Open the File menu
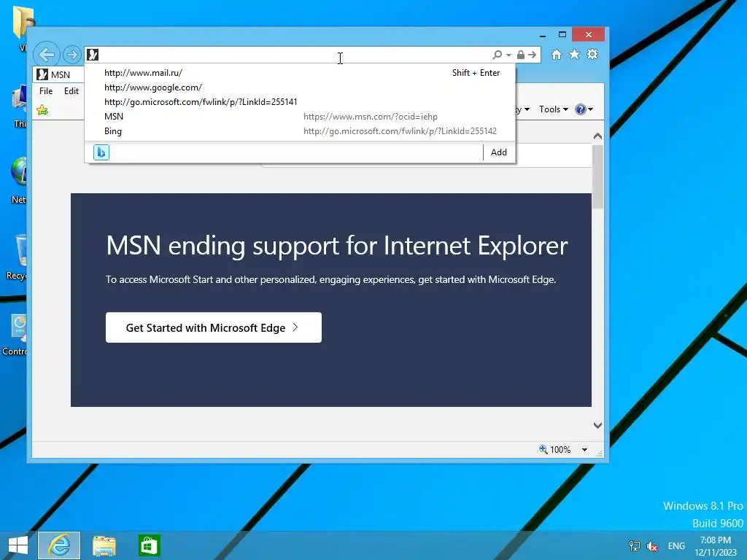This screenshot has width=747, height=560. [x=46, y=91]
